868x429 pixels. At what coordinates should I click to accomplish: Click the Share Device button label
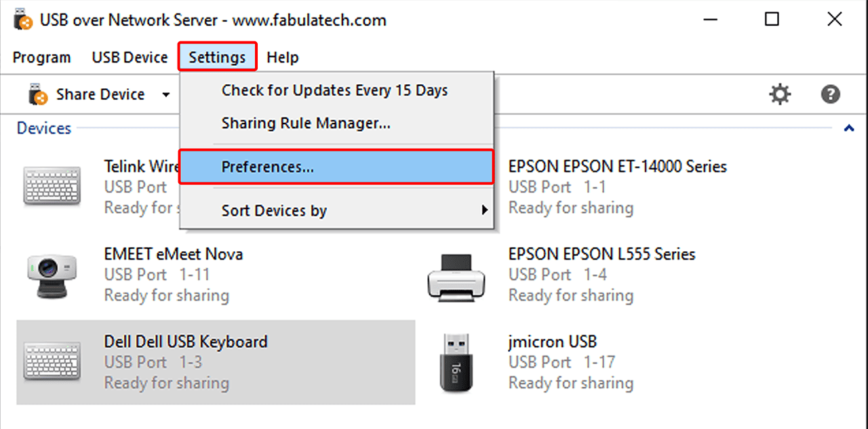tap(100, 94)
